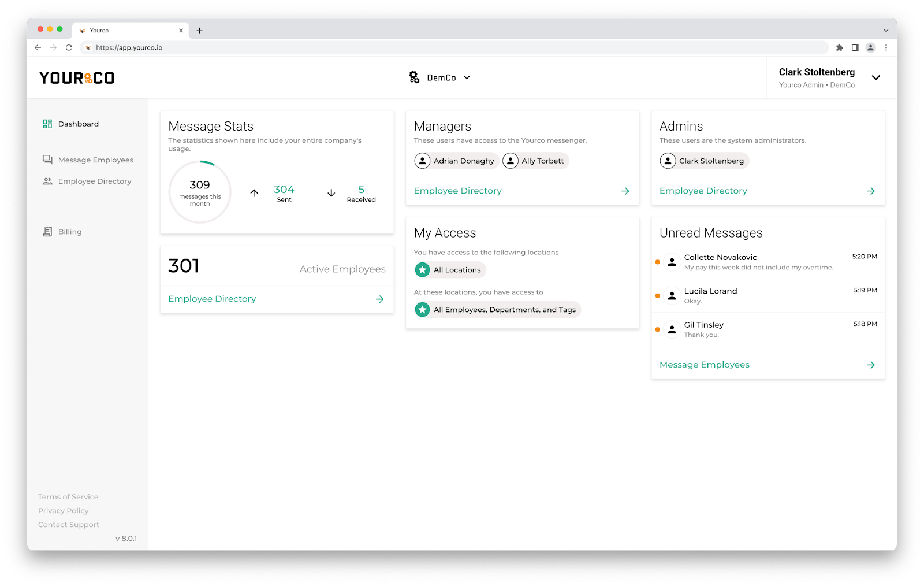The height and width of the screenshot is (586, 924).
Task: Click the browser side panel icon
Action: point(855,47)
